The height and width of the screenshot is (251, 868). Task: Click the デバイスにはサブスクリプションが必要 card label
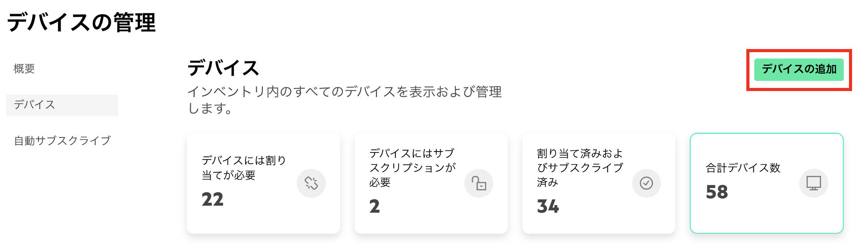tap(412, 167)
